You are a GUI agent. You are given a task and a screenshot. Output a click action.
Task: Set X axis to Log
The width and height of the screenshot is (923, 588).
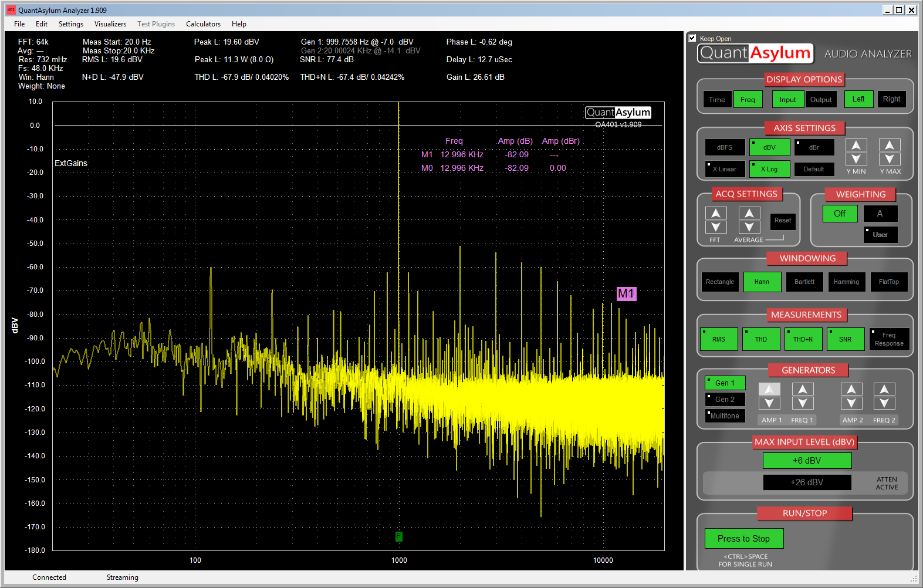tap(770, 169)
